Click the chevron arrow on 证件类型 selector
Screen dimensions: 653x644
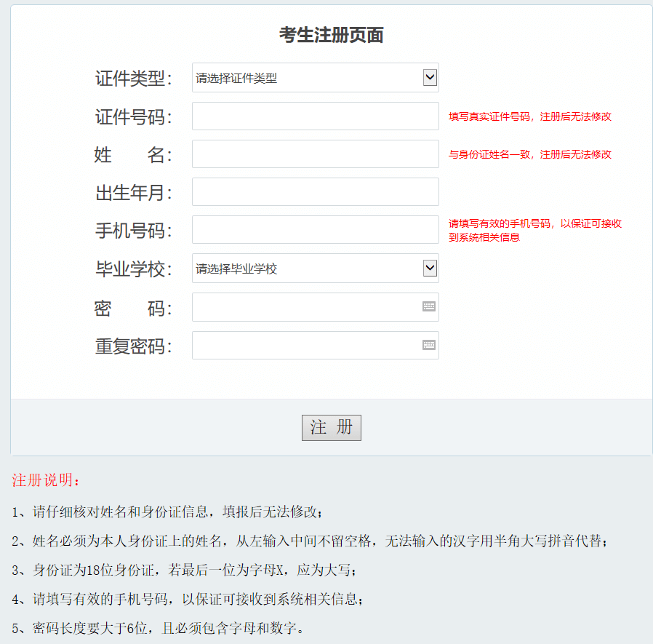tap(430, 77)
